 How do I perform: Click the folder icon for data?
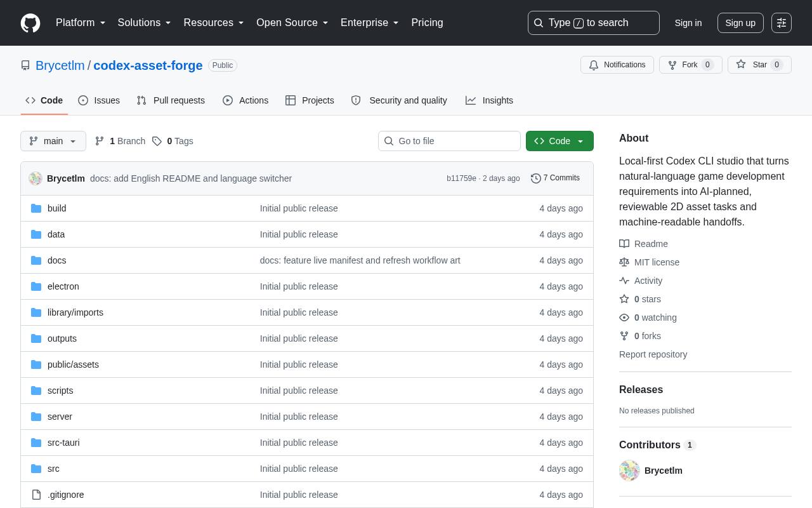click(x=36, y=234)
